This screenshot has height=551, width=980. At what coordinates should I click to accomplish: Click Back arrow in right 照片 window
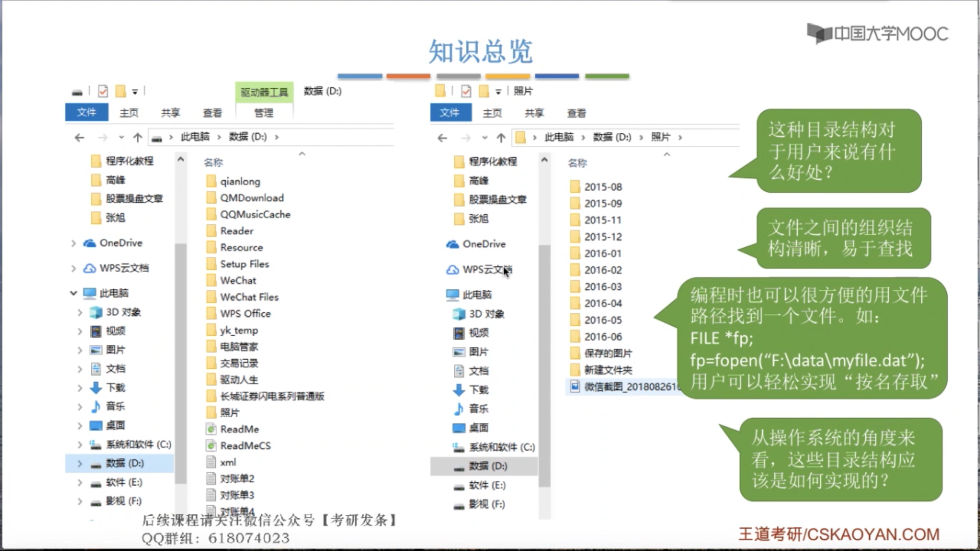[x=443, y=138]
